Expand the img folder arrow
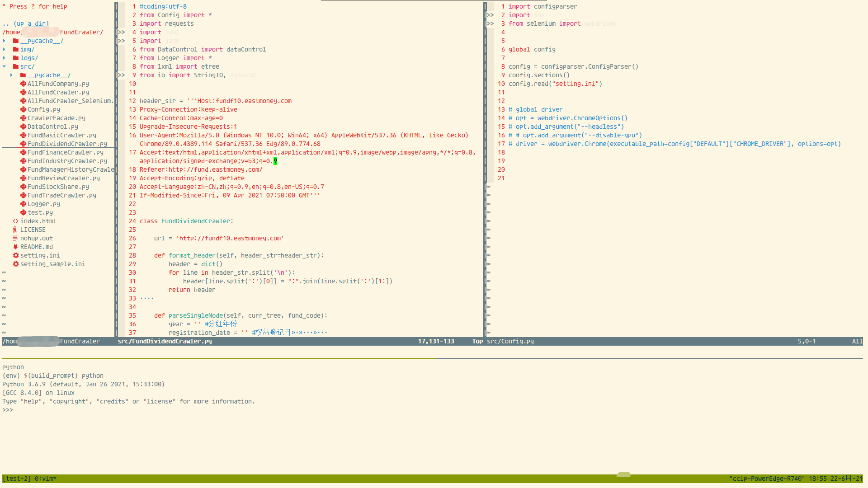Viewport: 868px width, 488px height. click(4, 49)
